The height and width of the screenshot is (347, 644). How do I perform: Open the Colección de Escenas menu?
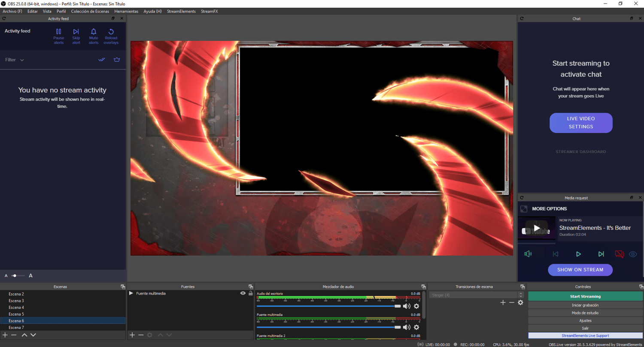(x=90, y=11)
